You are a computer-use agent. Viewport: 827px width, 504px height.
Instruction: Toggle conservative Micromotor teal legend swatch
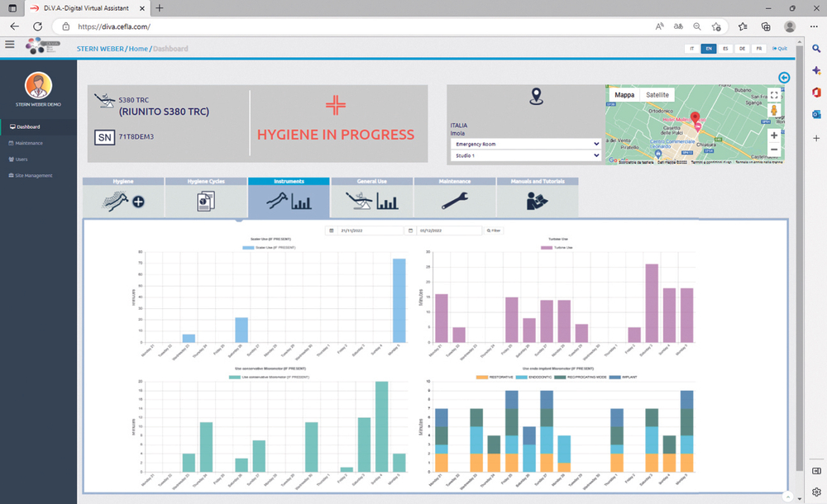(x=234, y=377)
